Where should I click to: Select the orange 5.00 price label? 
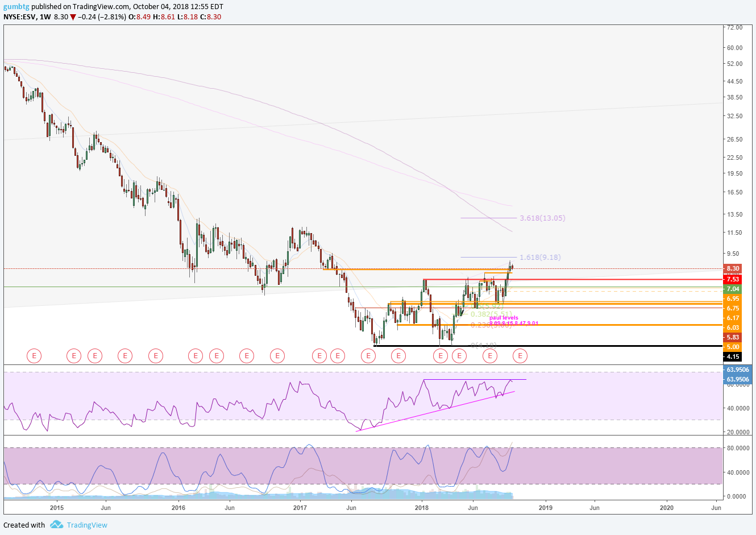pos(733,347)
